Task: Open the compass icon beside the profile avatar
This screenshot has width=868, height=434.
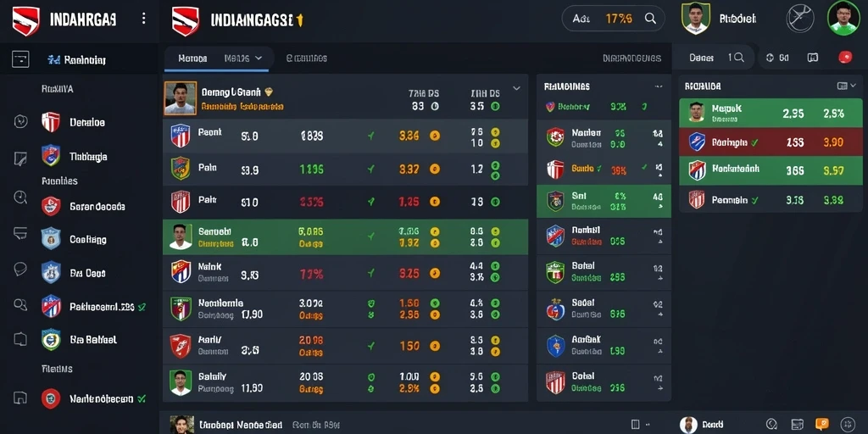Action: click(800, 19)
